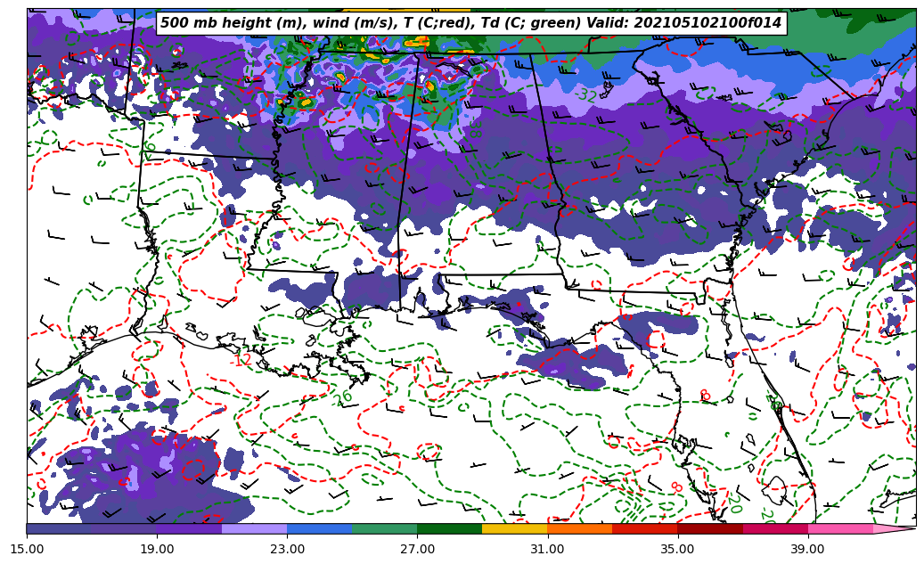The width and height of the screenshot is (924, 564).
Task: Click the dark red colorbar segment after 35.00
Action: [x=709, y=528]
